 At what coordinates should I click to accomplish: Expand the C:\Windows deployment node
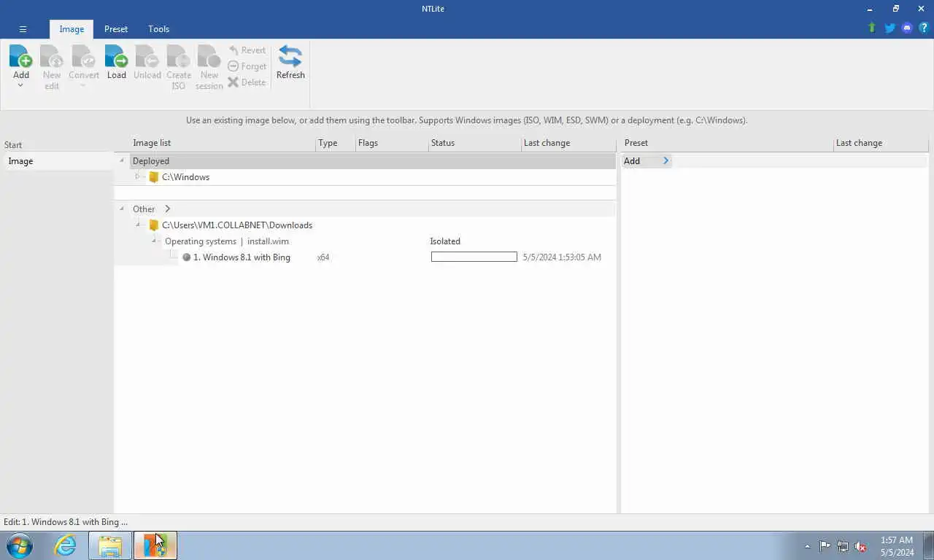click(137, 176)
